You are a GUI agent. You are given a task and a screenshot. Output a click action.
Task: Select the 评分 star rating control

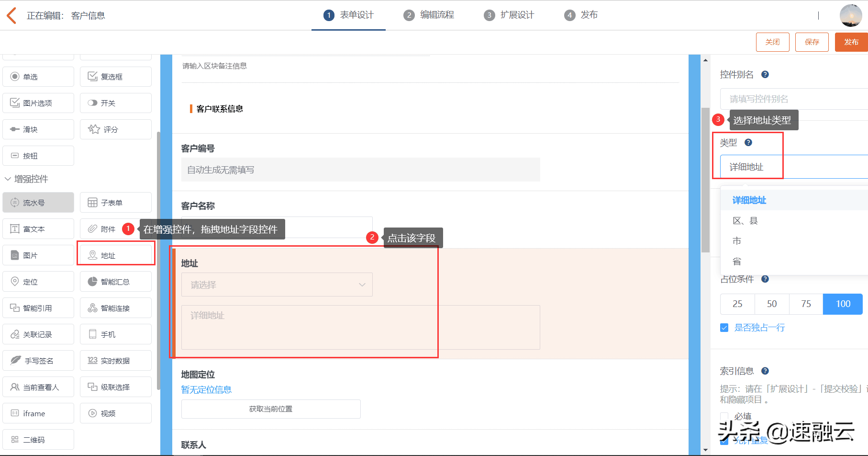(116, 129)
